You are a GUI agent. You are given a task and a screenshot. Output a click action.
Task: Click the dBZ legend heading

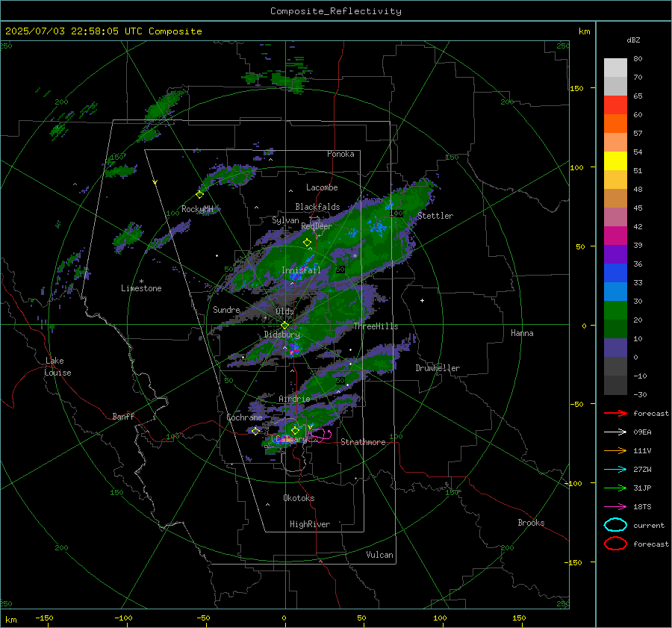[x=633, y=40]
